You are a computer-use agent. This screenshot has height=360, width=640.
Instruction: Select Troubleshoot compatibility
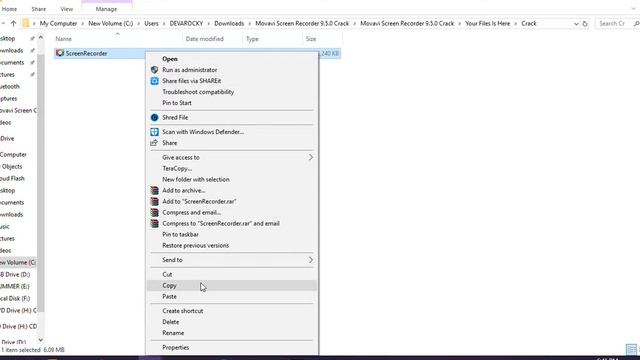click(x=232, y=92)
